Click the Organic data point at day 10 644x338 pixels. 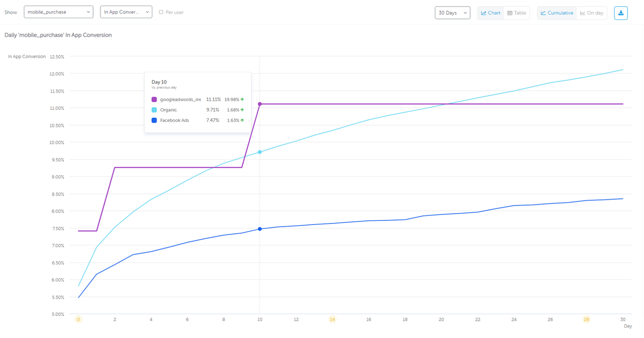[260, 152]
